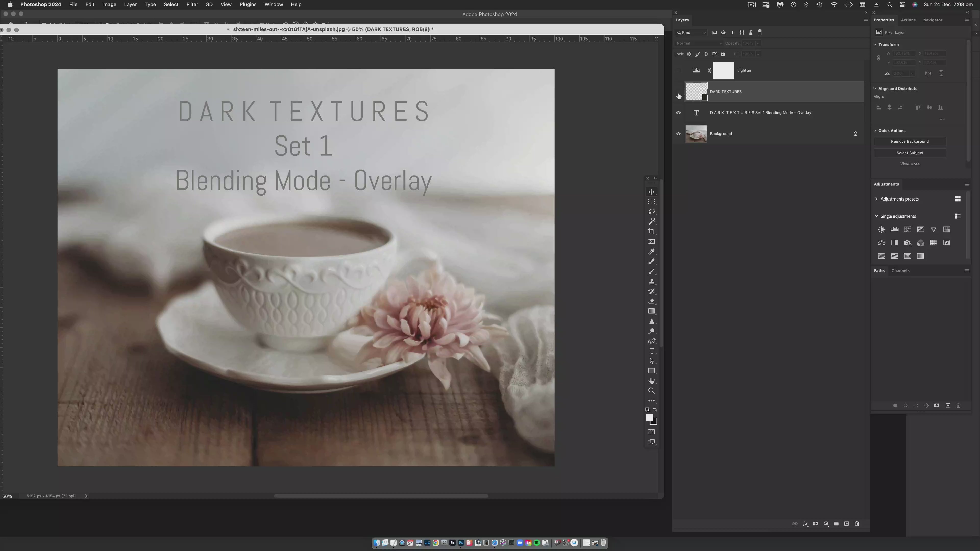The width and height of the screenshot is (980, 551).
Task: Open the Filter menu
Action: coord(192,4)
